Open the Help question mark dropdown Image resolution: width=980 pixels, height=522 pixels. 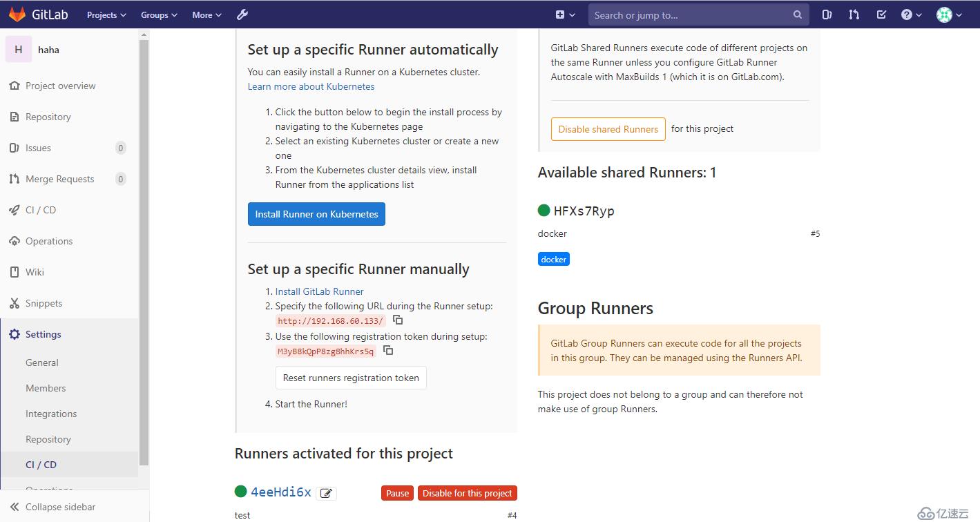point(912,14)
